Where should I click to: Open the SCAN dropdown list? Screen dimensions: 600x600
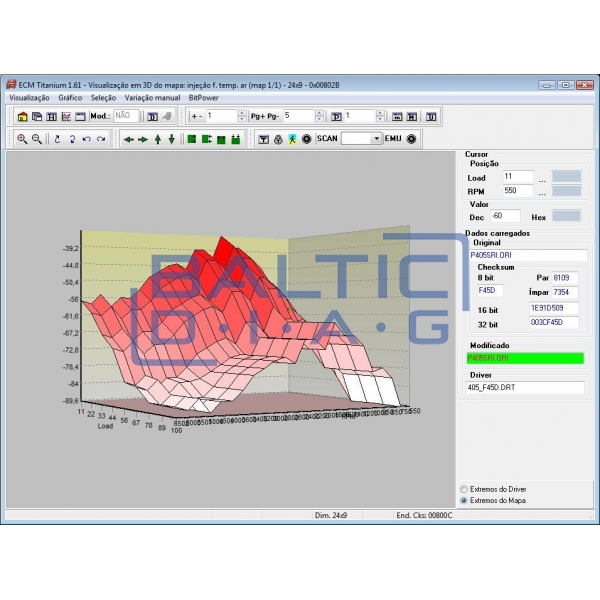pyautogui.click(x=376, y=139)
